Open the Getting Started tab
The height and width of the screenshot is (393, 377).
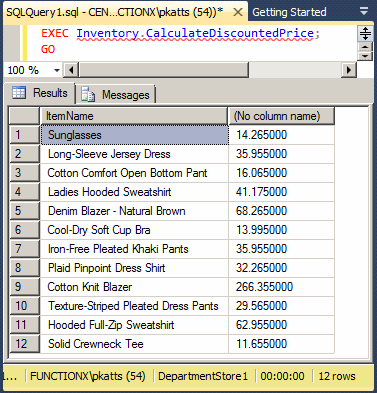pyautogui.click(x=289, y=12)
